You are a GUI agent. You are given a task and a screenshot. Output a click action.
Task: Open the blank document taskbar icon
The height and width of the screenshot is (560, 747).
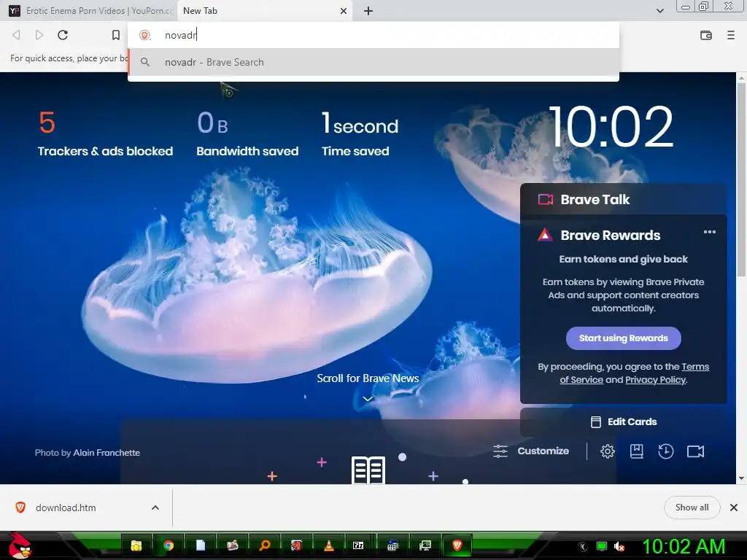[x=200, y=545]
